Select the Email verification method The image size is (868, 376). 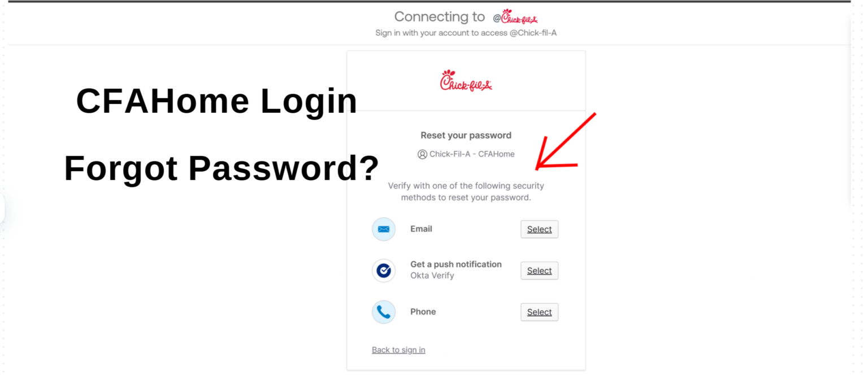tap(539, 229)
